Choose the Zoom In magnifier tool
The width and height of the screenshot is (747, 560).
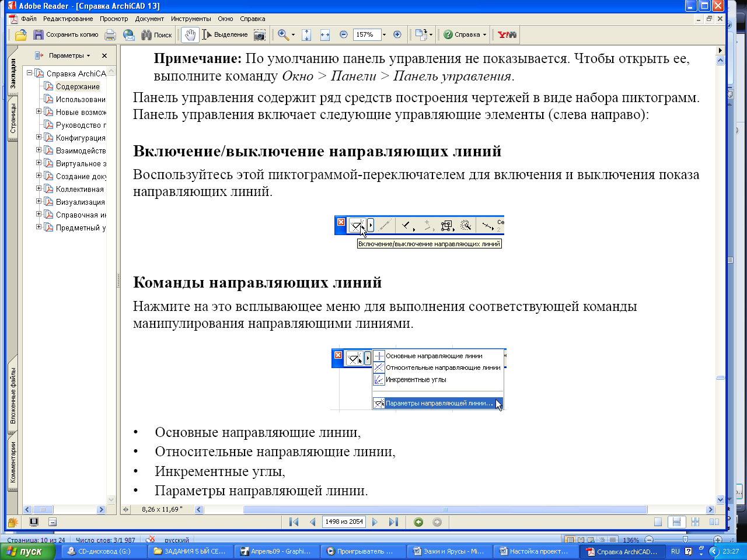283,35
